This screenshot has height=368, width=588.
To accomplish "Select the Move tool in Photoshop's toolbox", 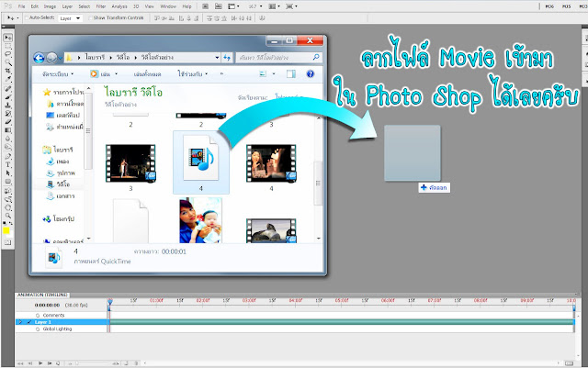I will coord(8,38).
